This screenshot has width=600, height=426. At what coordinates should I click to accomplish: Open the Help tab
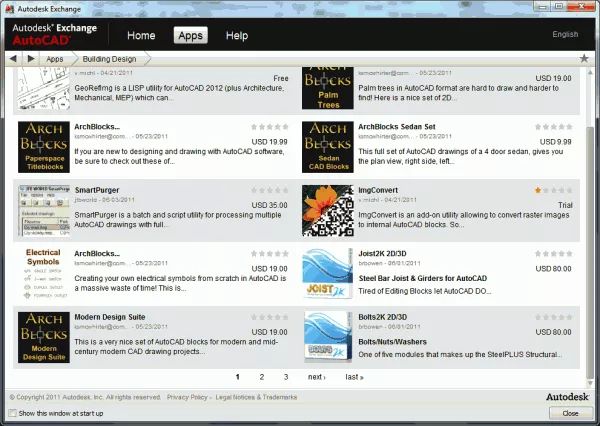click(x=237, y=36)
